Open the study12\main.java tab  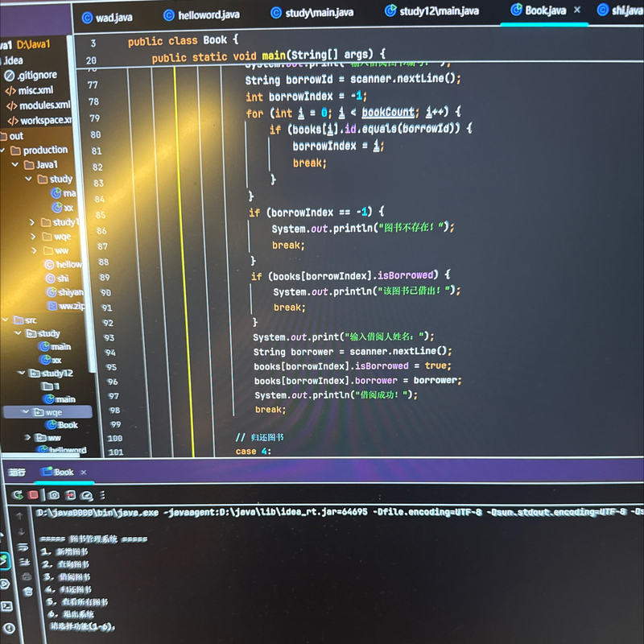[431, 11]
